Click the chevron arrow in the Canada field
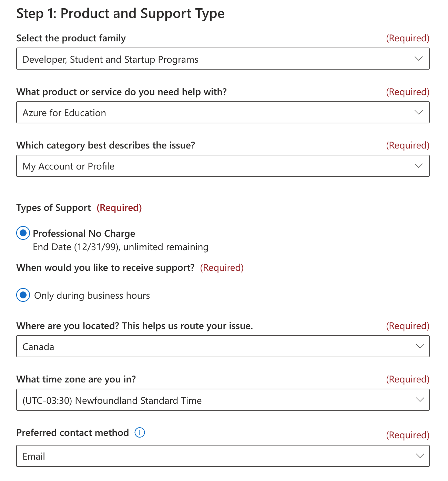Image resolution: width=448 pixels, height=481 pixels. point(420,346)
